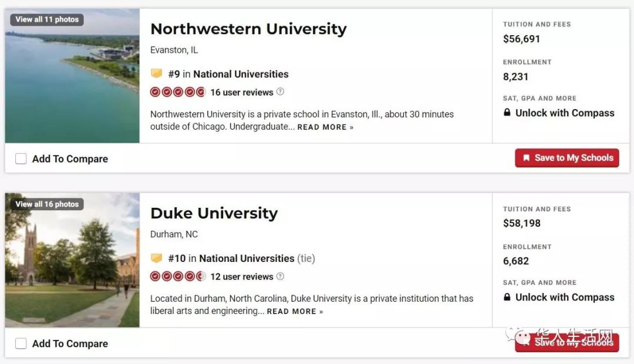Click Northwestern's yellow ranking badge icon
634x364 pixels.
pos(157,73)
